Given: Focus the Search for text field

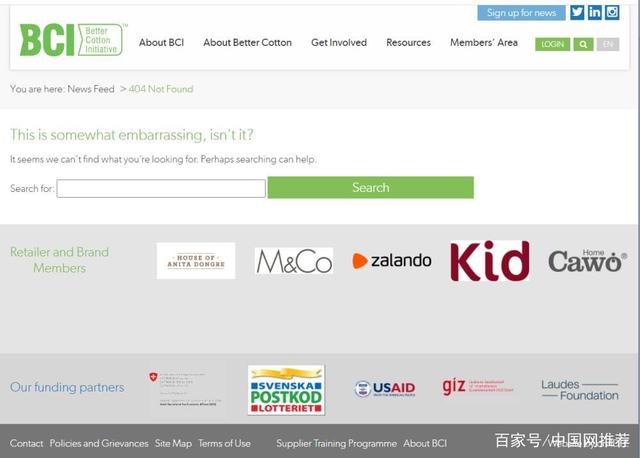Looking at the screenshot, I should click(x=161, y=188).
